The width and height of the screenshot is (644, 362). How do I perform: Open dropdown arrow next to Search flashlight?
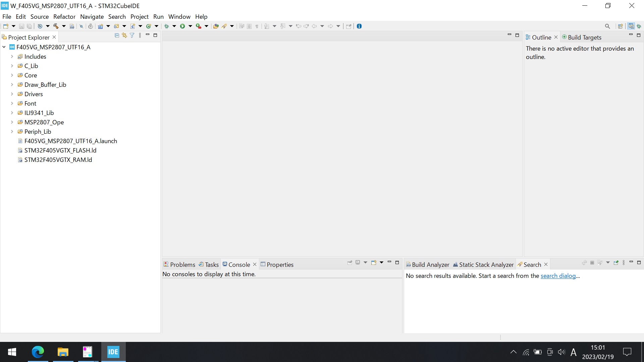[232, 26]
